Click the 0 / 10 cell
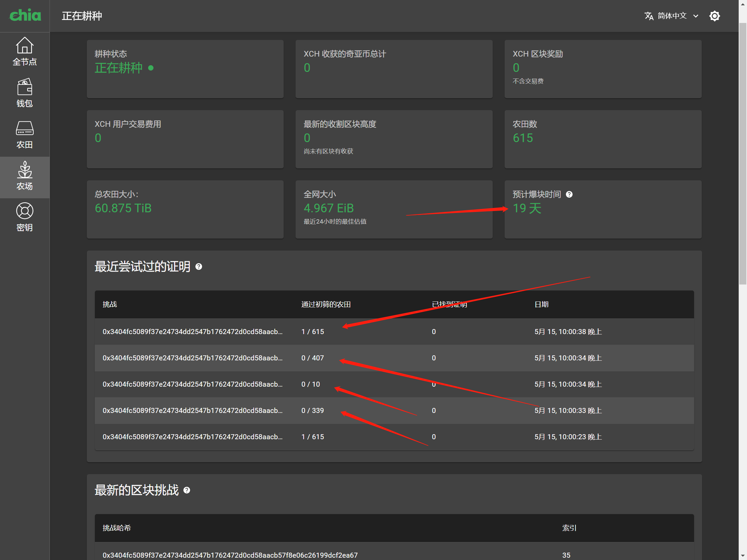 (310, 384)
